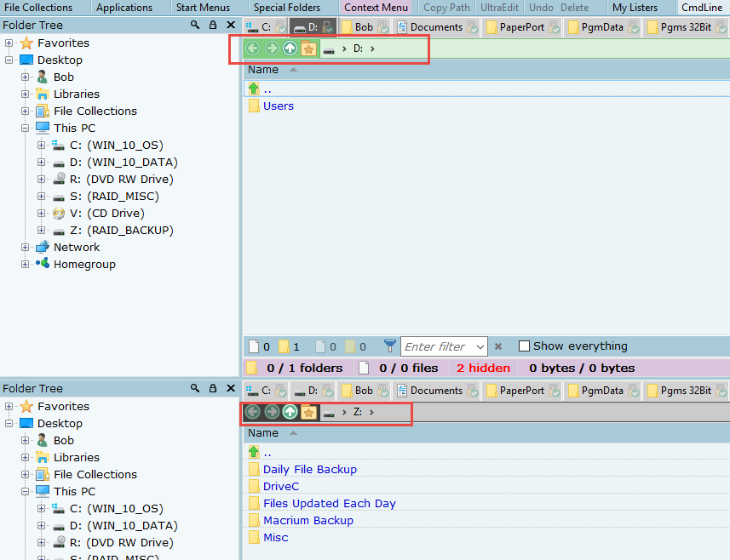Click the green up-arrow icon in the Z: file list

(254, 452)
